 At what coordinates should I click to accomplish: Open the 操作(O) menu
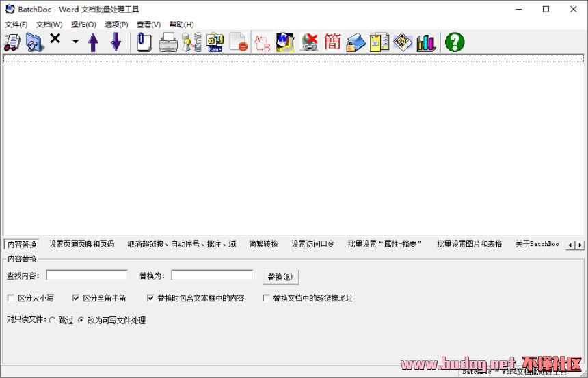(83, 25)
